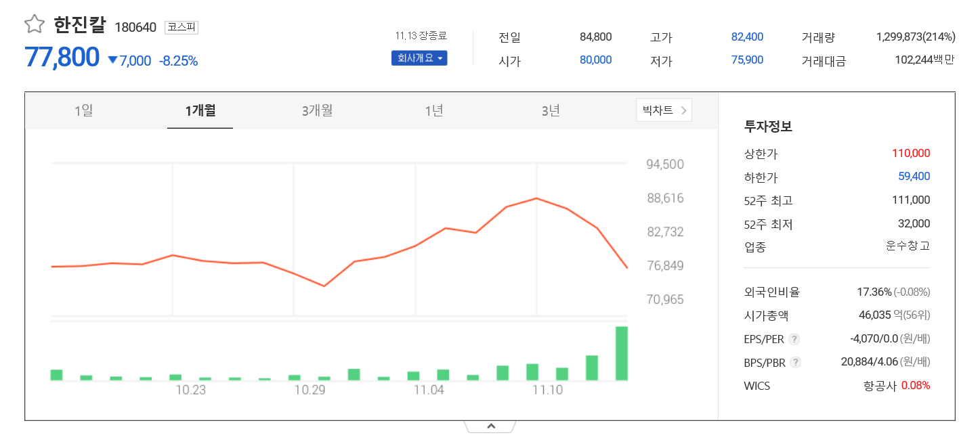The height and width of the screenshot is (446, 980).
Task: Click the BPS/PBR help question icon
Action: [x=796, y=363]
